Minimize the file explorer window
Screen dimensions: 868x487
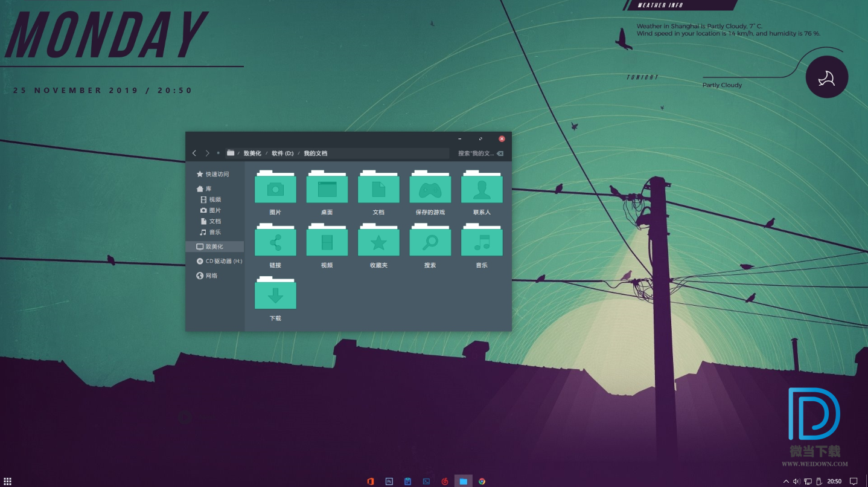[x=459, y=139]
